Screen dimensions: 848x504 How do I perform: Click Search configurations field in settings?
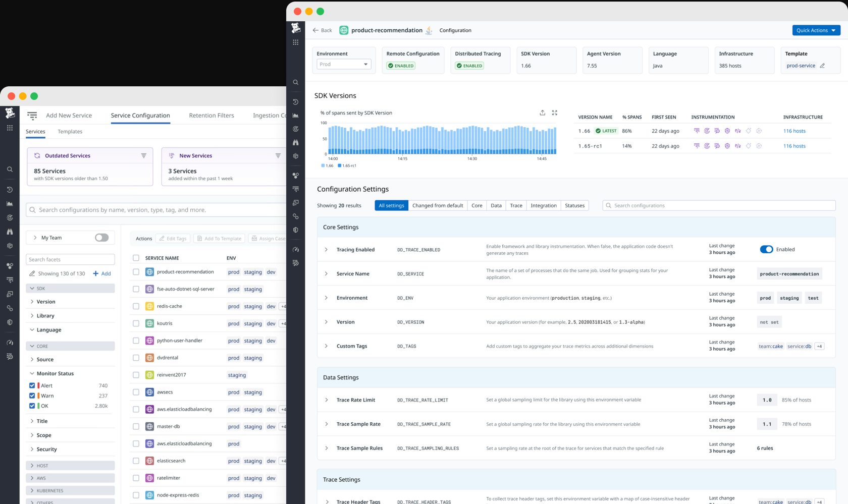point(719,205)
